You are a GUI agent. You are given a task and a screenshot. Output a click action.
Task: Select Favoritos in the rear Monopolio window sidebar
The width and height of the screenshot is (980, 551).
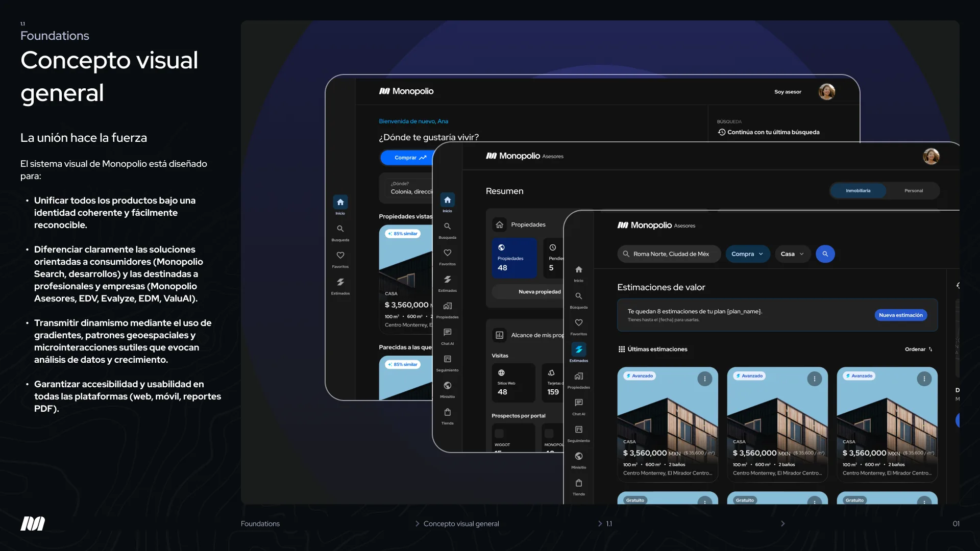coord(340,259)
